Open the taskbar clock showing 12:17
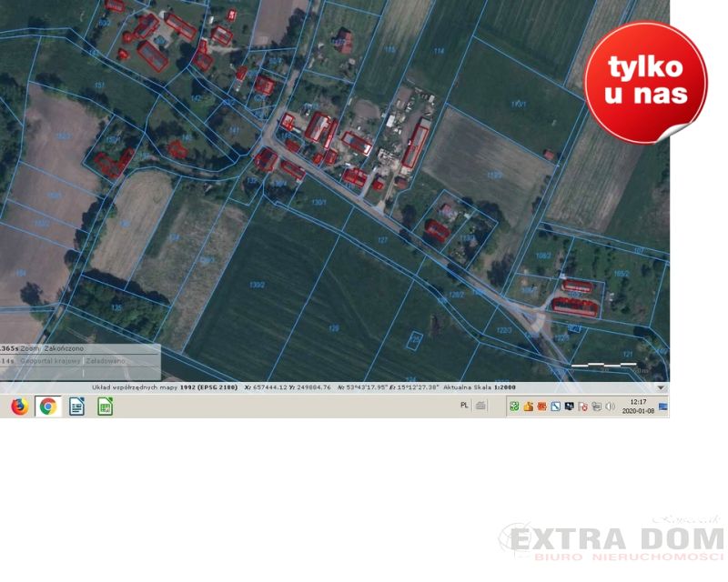This screenshot has height=582, width=728. [638, 406]
